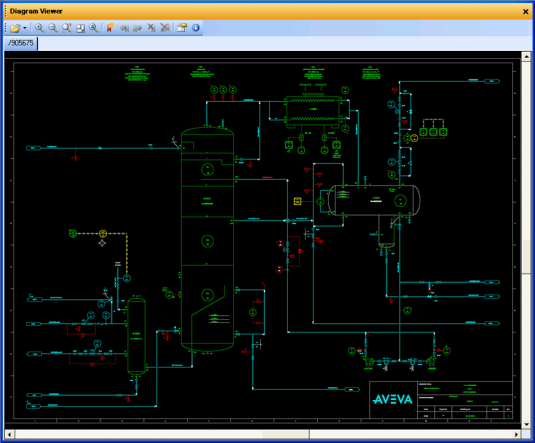Click the blue information icon
Image resolution: width=535 pixels, height=443 pixels.
[x=196, y=28]
